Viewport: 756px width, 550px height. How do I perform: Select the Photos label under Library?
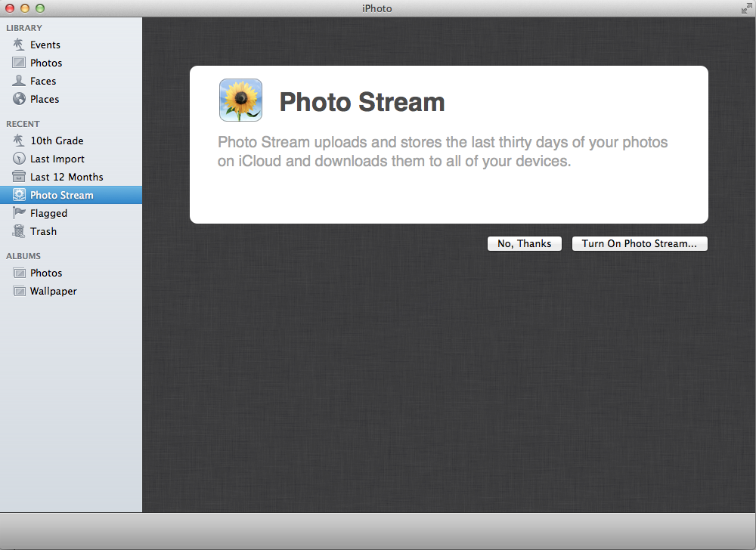click(46, 63)
